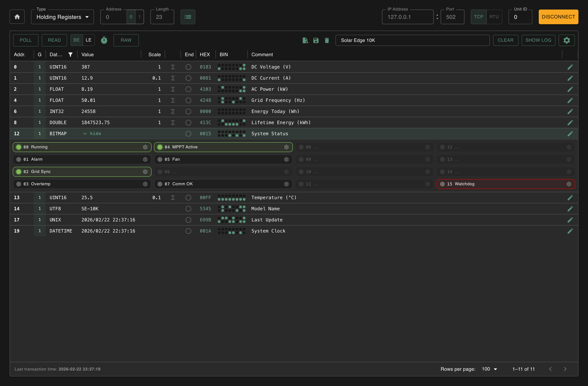Collapse the System Status bitmap via hide
588x386 pixels.
(x=92, y=134)
